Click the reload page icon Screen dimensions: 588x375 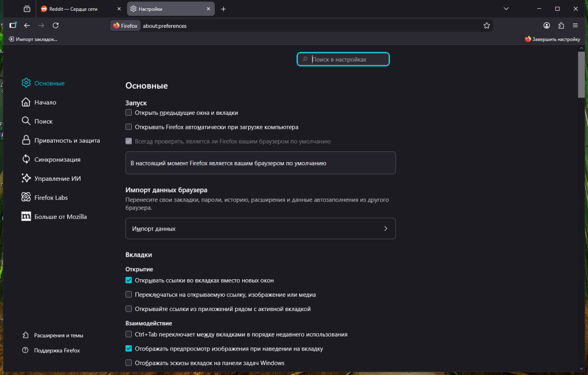(x=56, y=25)
